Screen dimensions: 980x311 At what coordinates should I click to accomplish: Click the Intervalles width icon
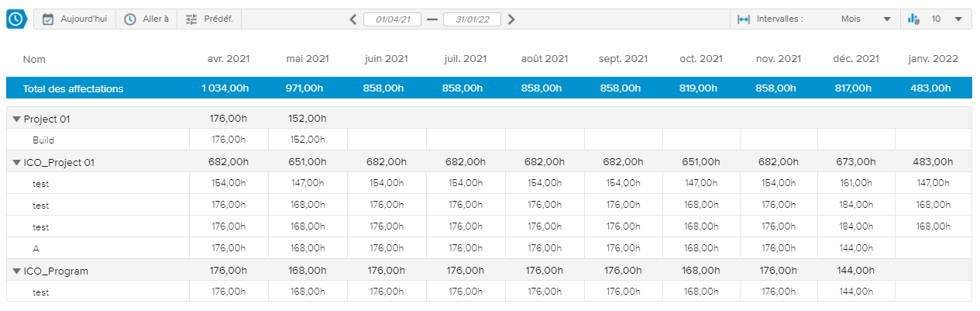click(744, 19)
